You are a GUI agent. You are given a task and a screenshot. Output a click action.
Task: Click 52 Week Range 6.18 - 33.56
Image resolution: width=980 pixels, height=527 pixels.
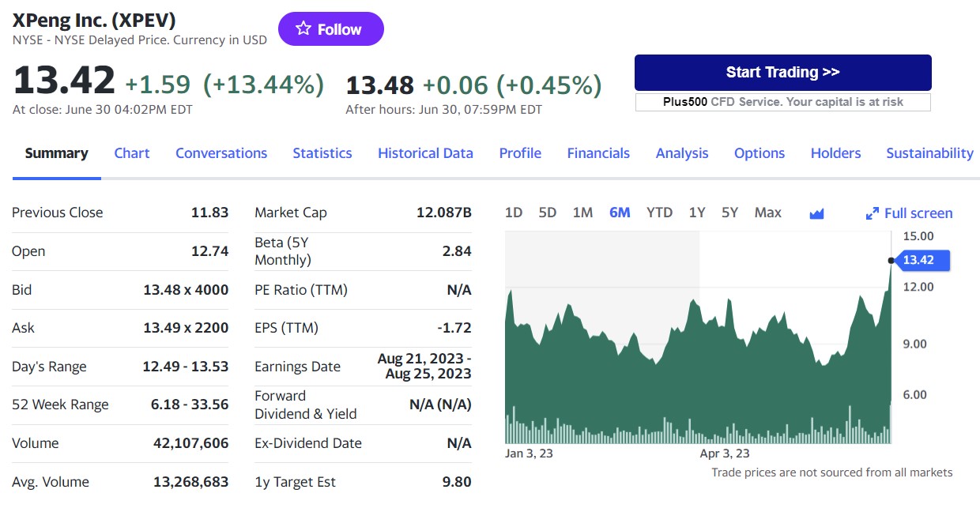[190, 405]
